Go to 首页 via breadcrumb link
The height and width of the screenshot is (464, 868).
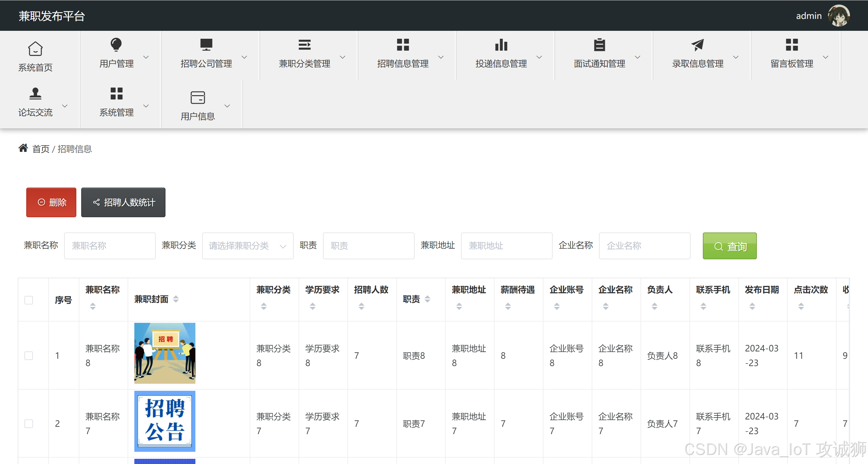tap(41, 149)
